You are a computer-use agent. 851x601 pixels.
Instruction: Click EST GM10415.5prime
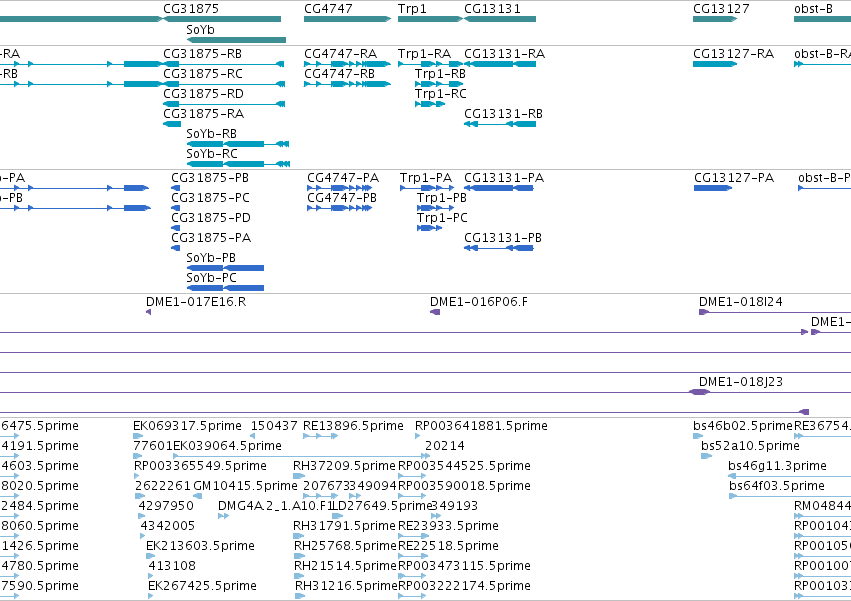(x=198, y=496)
